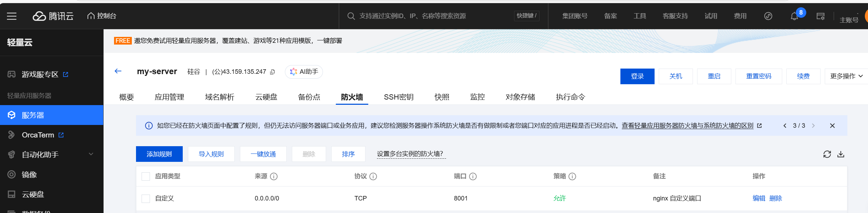
Task: Click the 续费 renew button
Action: [803, 76]
